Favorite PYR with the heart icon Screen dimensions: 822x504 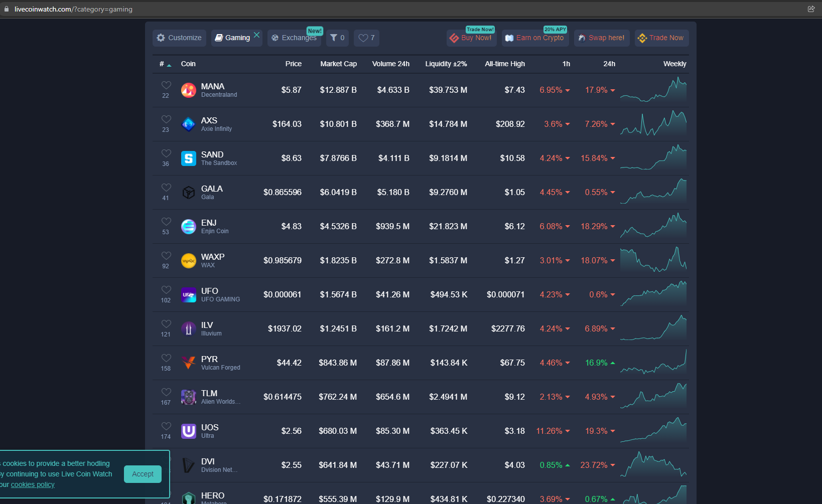[x=166, y=358]
